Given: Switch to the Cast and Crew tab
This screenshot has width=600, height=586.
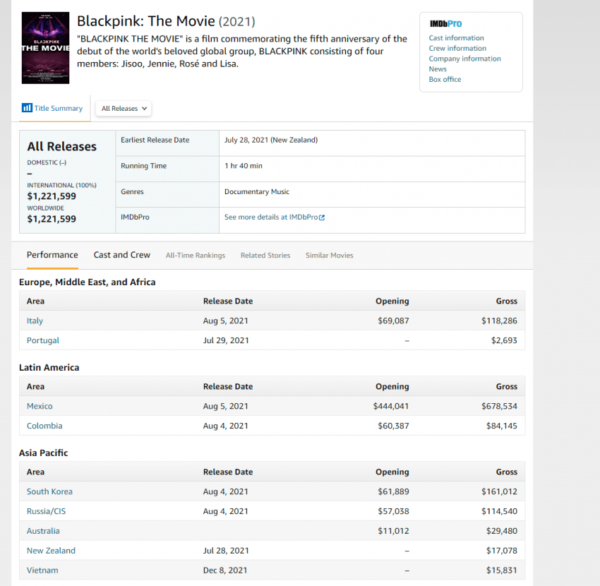Looking at the screenshot, I should [122, 255].
